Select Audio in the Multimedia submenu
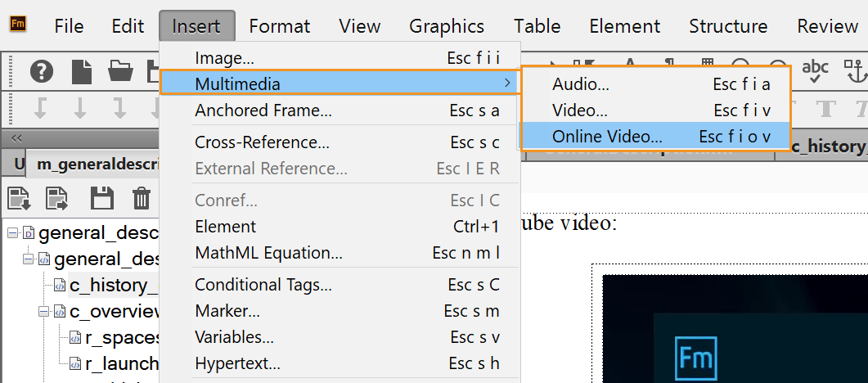 (x=580, y=84)
